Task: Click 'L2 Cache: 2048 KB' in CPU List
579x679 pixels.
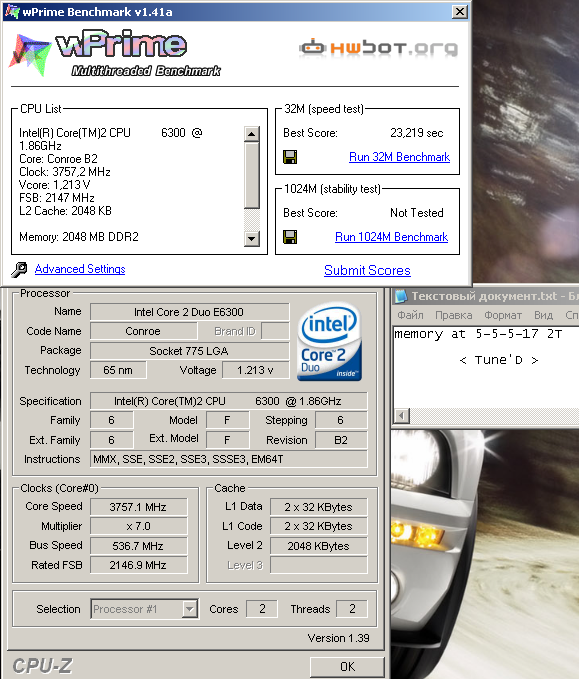Action: [x=65, y=211]
